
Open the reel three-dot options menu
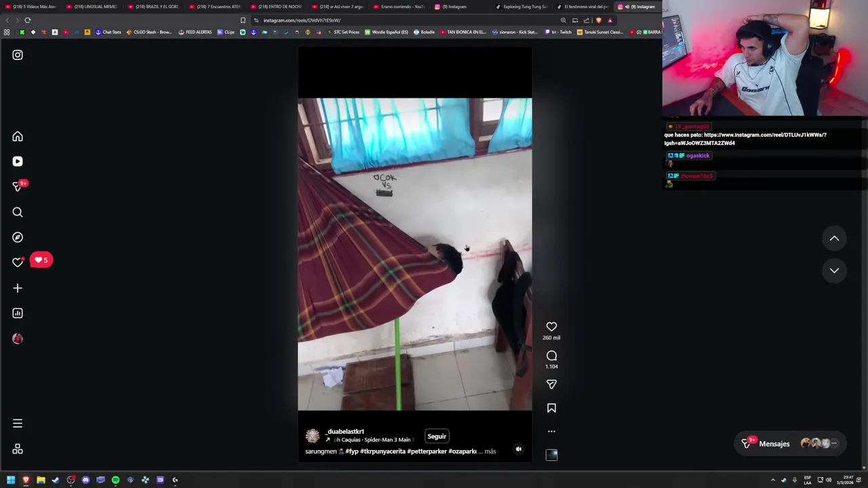[x=551, y=431]
